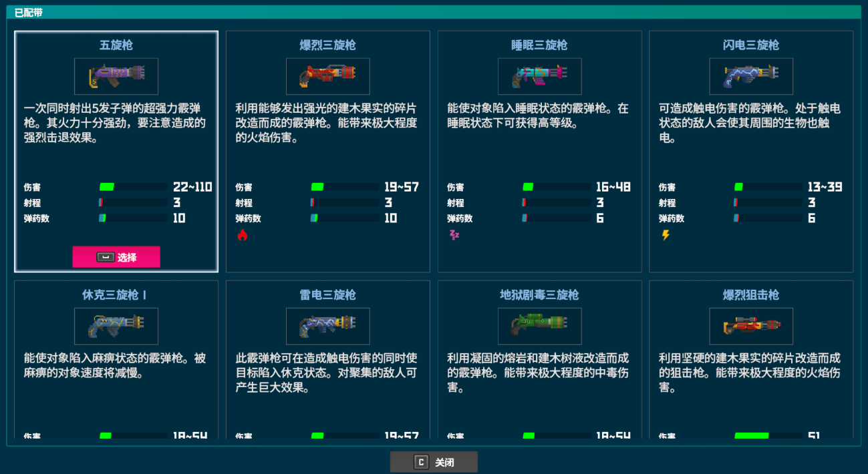868x474 pixels.
Task: Select the 休克三旋枪 I weapon card
Action: [116, 361]
